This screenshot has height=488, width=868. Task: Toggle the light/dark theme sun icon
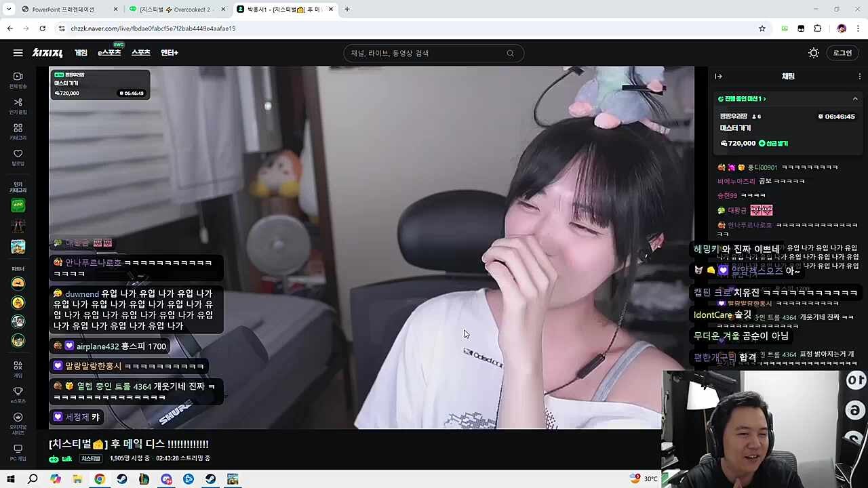(x=814, y=53)
